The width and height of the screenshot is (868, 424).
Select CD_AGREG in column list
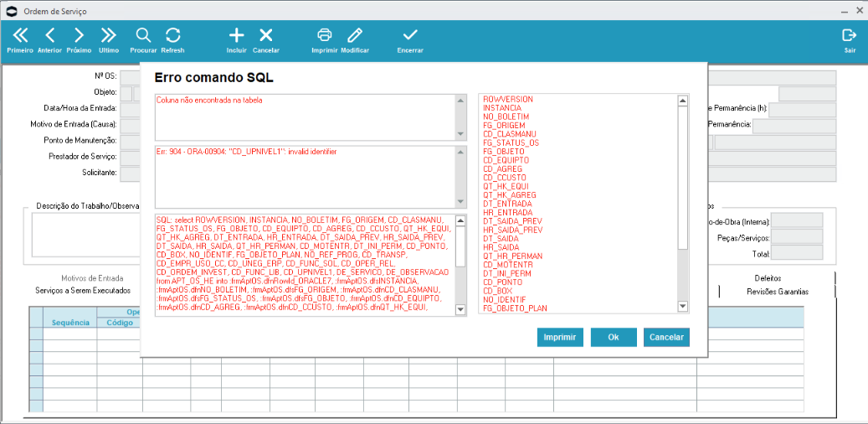click(x=502, y=168)
